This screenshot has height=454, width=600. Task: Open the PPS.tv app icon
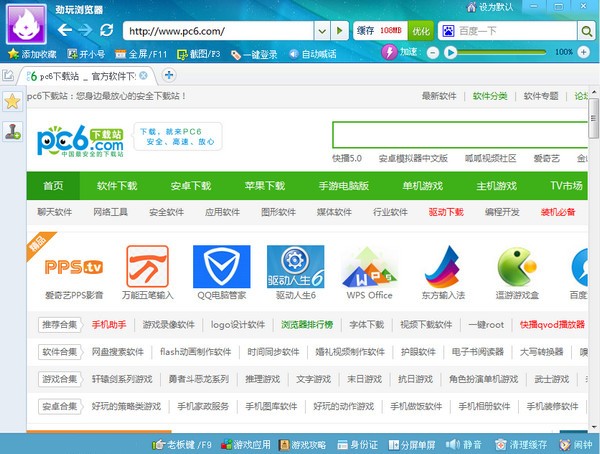coord(74,267)
